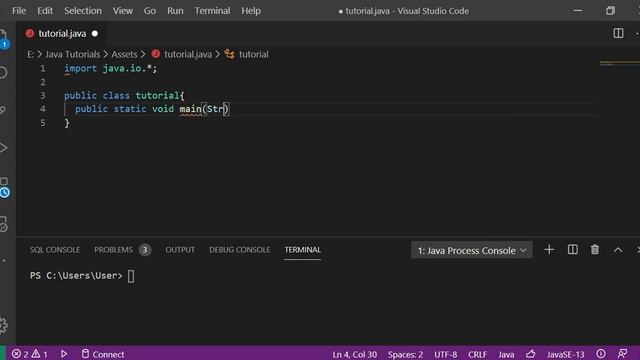Open the Edit menu

45,11
